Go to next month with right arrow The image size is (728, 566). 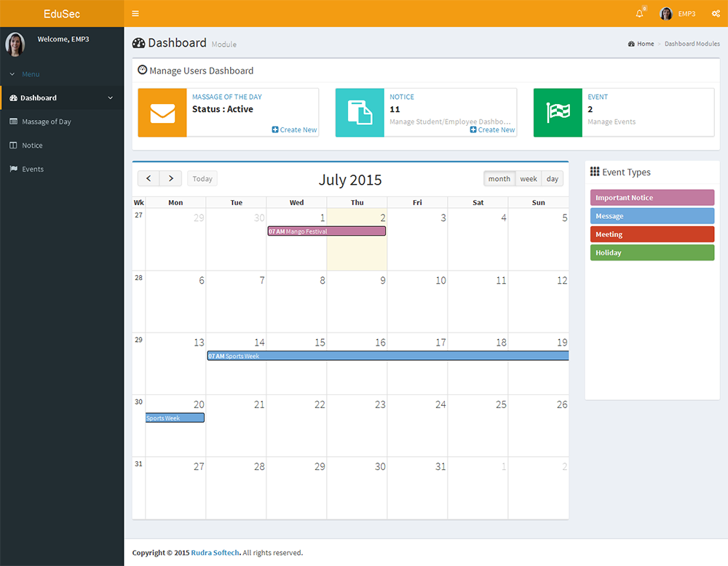pos(171,179)
